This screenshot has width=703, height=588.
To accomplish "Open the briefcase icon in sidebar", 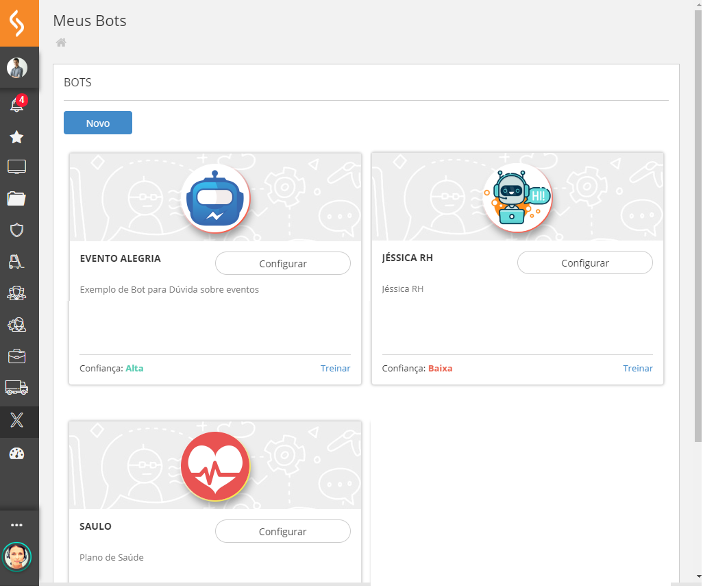I will click(17, 356).
